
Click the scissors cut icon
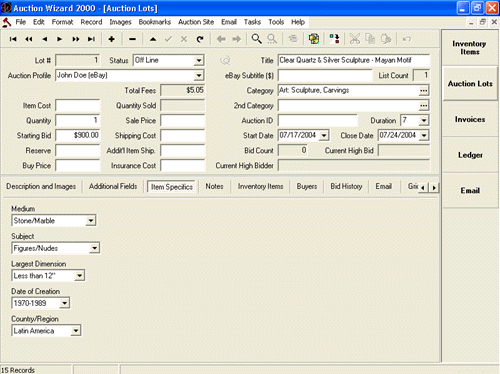(355, 39)
